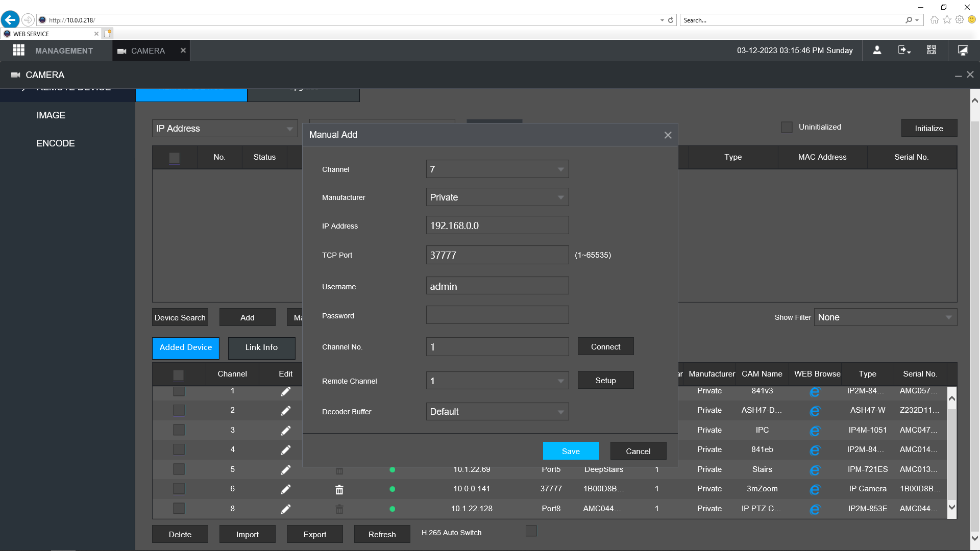Open the Management grid menu icon
The height and width of the screenshot is (551, 980).
click(19, 50)
